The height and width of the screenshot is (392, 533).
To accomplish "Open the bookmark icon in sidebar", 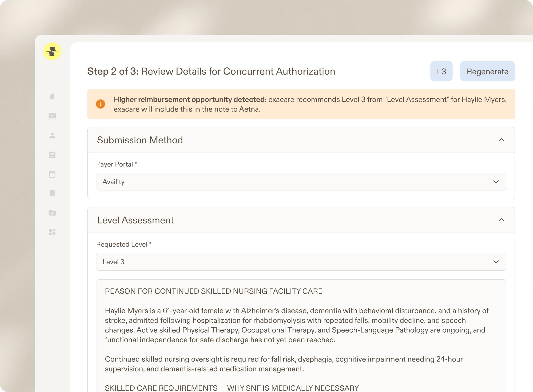I will (x=52, y=193).
